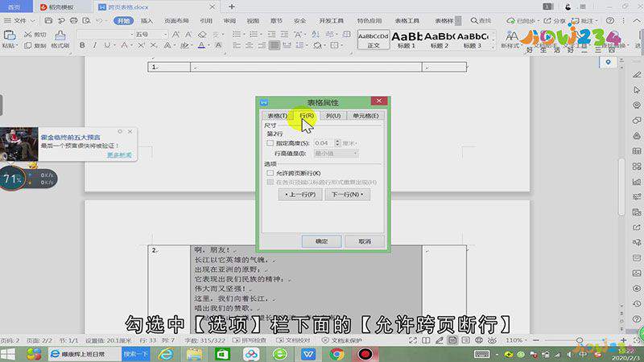The height and width of the screenshot is (362, 644).
Task: Click the undo arrow icon
Action: pos(99,20)
